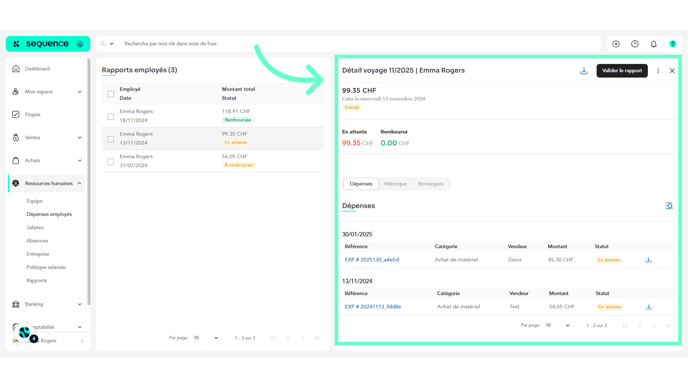Open expense link EXP # 2025130_a4e5d
The width and height of the screenshot is (688, 387).
(x=372, y=260)
